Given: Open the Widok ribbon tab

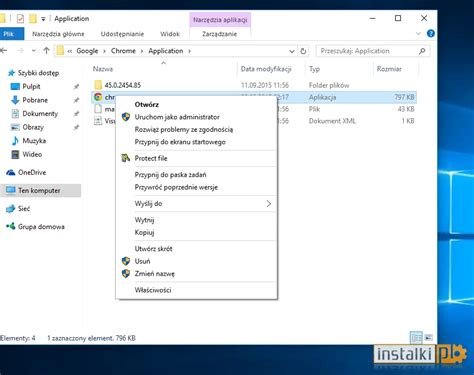Looking at the screenshot, I should click(x=170, y=34).
